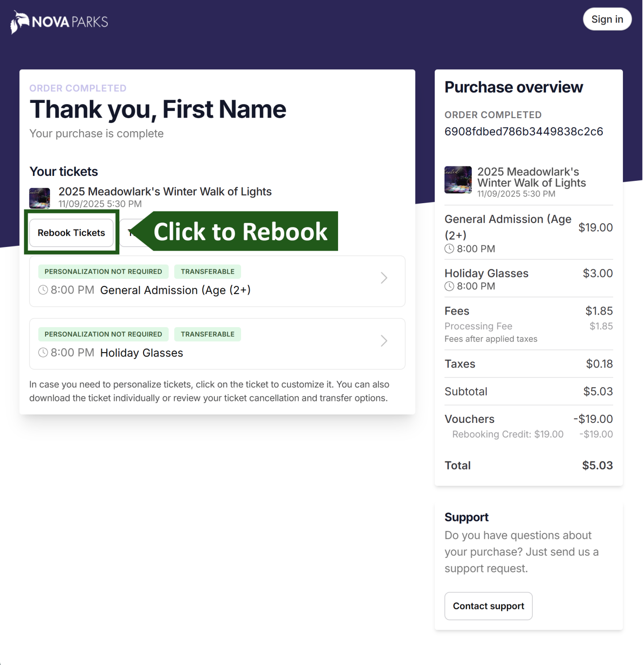
Task: Click the order ID 6908fdbed786b3449838c2c6
Action: [524, 131]
